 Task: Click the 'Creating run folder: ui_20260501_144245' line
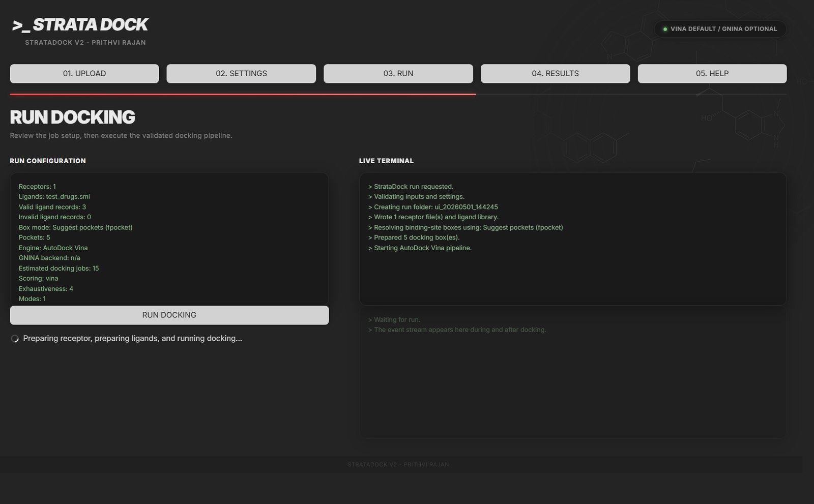pyautogui.click(x=433, y=207)
